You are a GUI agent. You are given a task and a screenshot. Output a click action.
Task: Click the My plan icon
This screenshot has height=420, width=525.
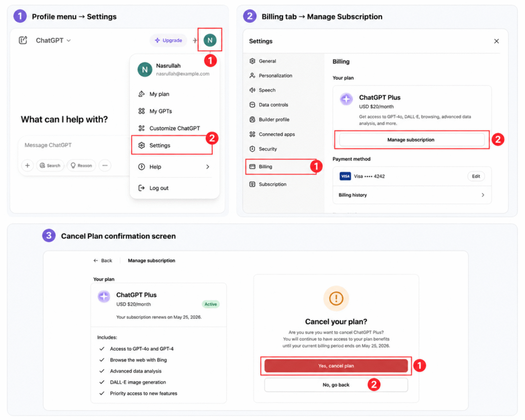click(142, 94)
